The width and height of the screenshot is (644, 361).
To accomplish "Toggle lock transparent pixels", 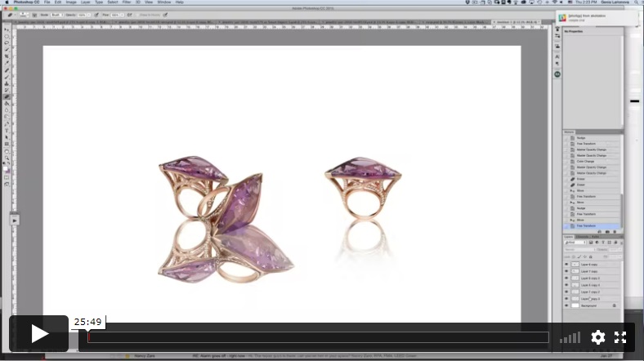I will (x=574, y=256).
